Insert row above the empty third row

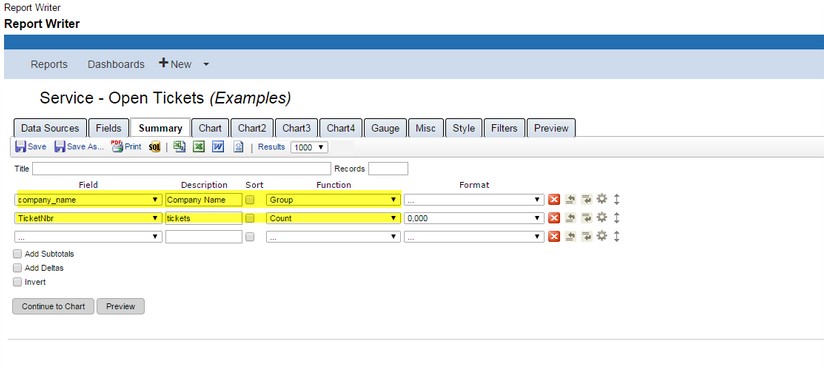571,236
